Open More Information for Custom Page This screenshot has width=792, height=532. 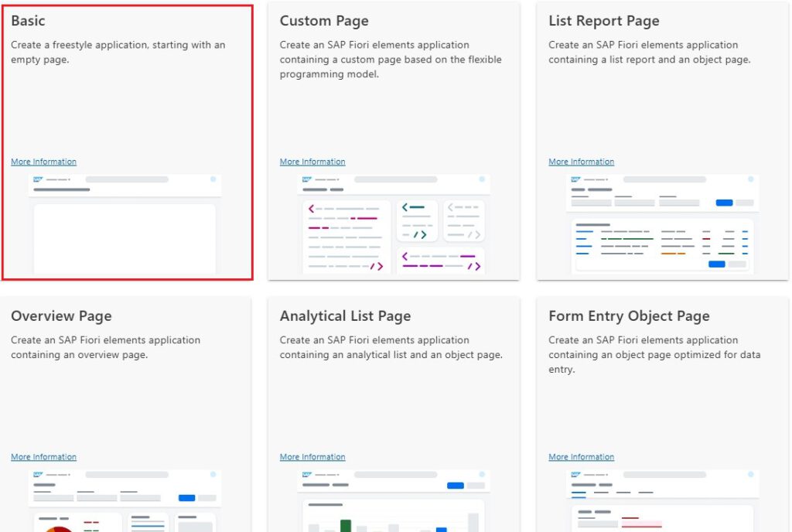pyautogui.click(x=312, y=162)
